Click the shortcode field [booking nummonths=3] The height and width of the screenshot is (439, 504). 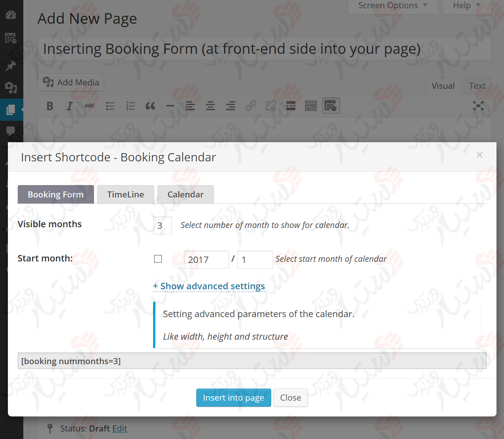click(252, 361)
